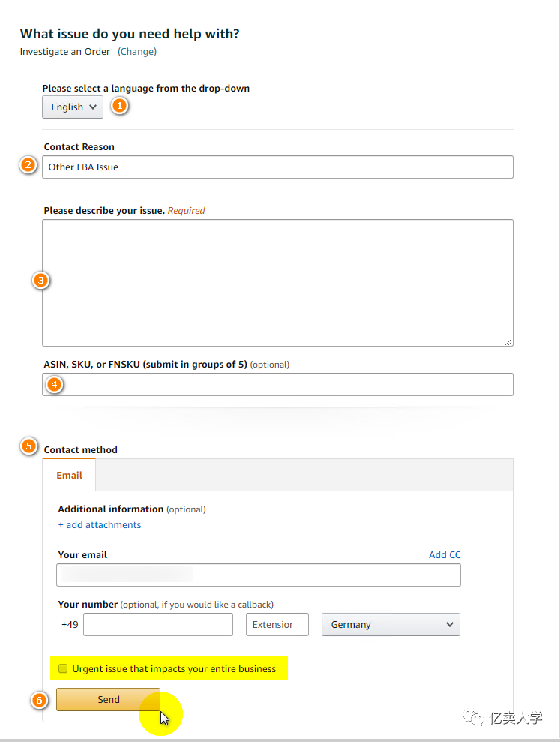Select the Email contact method tab
The width and height of the screenshot is (560, 742).
(70, 475)
